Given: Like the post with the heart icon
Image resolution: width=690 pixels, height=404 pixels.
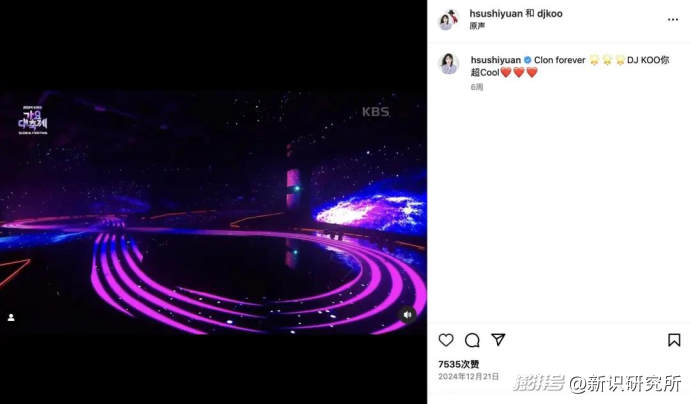Looking at the screenshot, I should [446, 340].
